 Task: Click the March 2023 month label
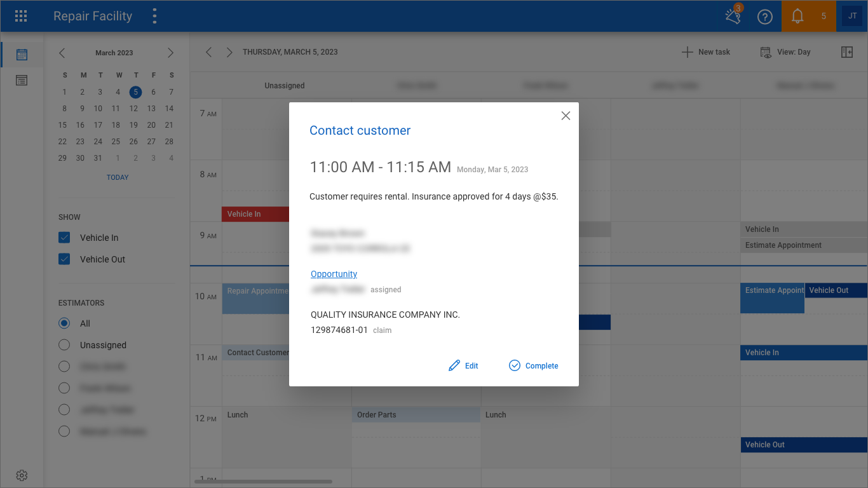tap(114, 53)
